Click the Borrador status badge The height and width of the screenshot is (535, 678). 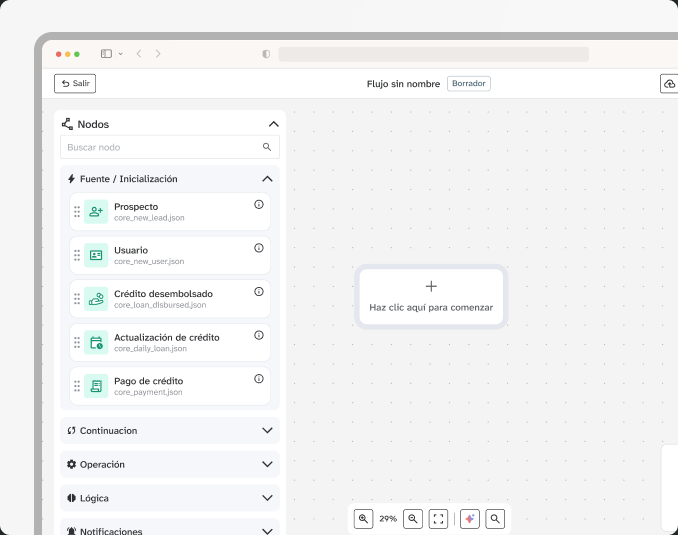pos(469,83)
